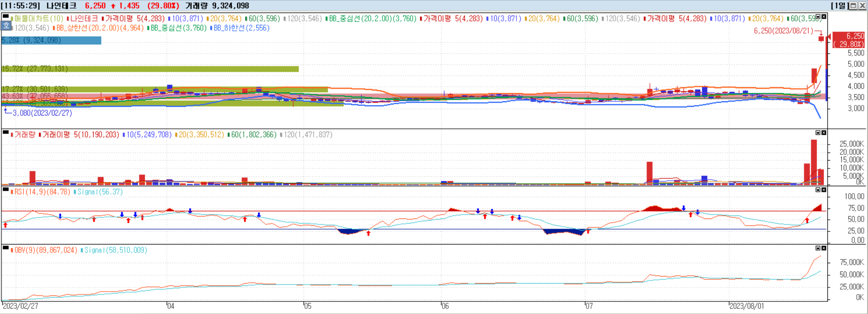Select the 나인테크 legend entry in price pane
This screenshot has width=868, height=314.
(83, 19)
